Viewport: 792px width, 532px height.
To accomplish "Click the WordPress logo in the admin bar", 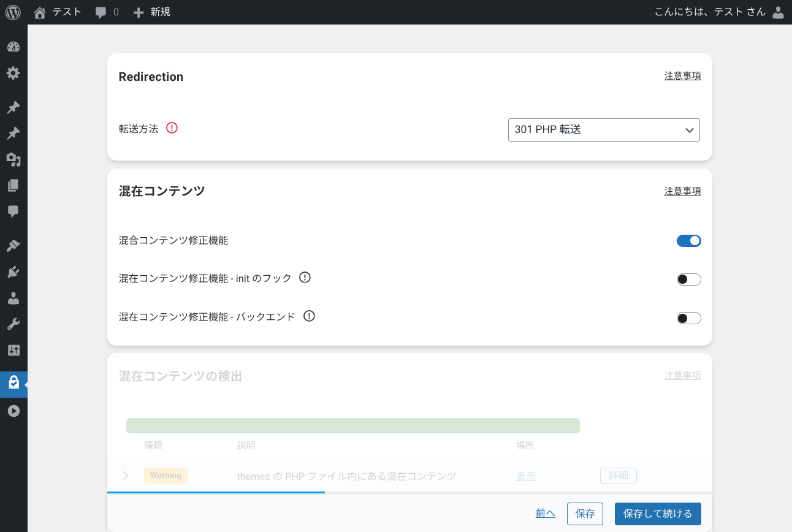I will 13,12.
